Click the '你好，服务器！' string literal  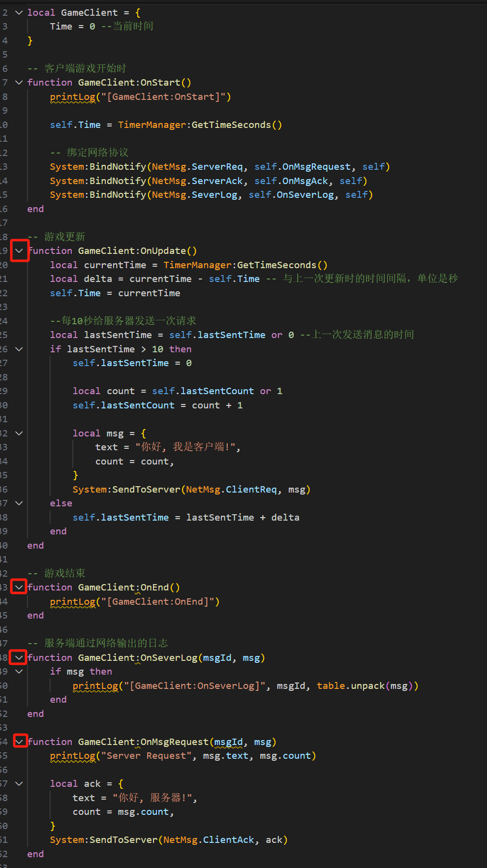click(x=155, y=798)
